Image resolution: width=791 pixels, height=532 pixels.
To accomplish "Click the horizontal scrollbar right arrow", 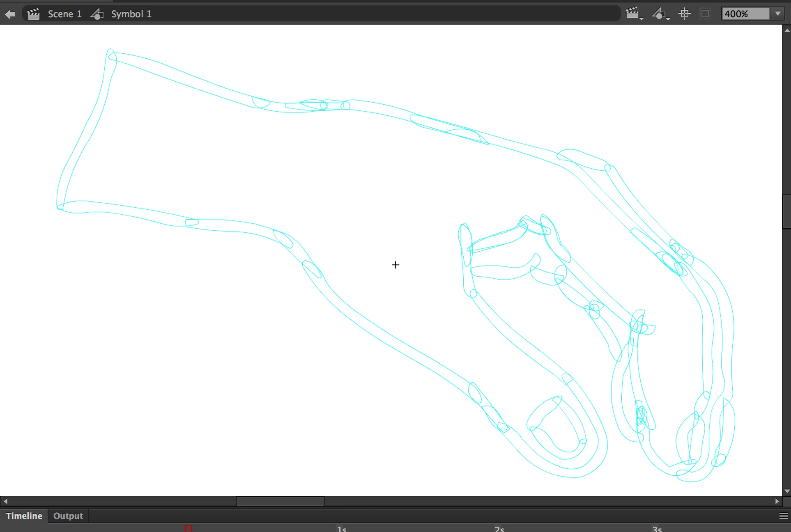I will tap(777, 501).
